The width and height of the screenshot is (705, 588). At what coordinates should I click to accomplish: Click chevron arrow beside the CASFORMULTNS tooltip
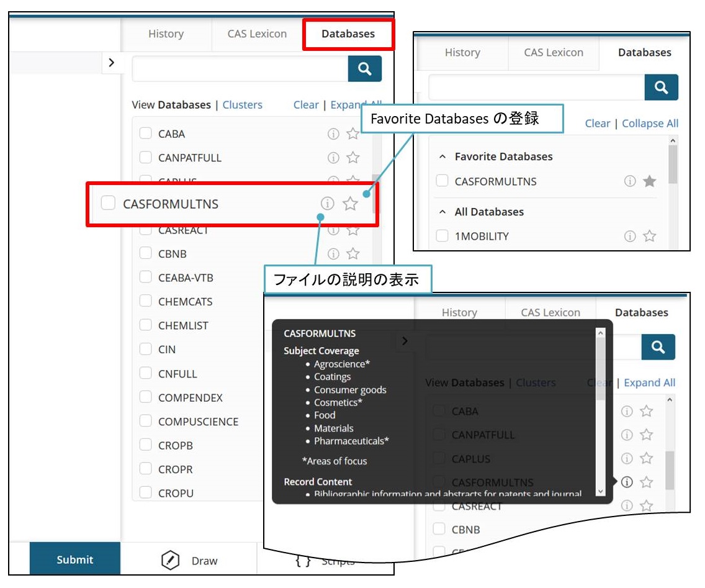coord(405,340)
